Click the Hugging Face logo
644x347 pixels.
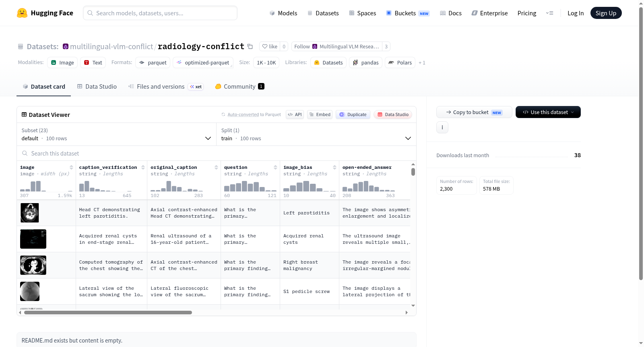(x=45, y=13)
